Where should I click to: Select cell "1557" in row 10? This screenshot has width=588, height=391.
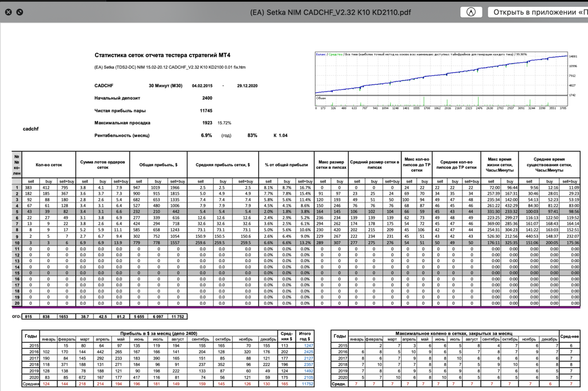pyautogui.click(x=177, y=243)
